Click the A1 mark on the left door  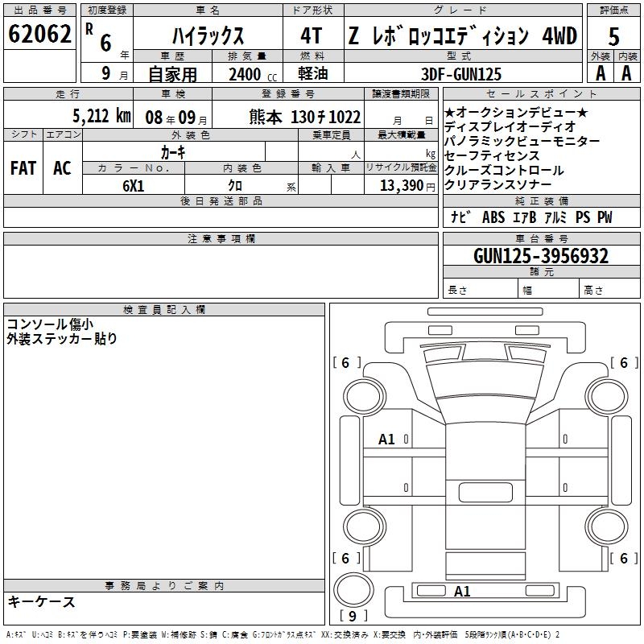(x=386, y=440)
